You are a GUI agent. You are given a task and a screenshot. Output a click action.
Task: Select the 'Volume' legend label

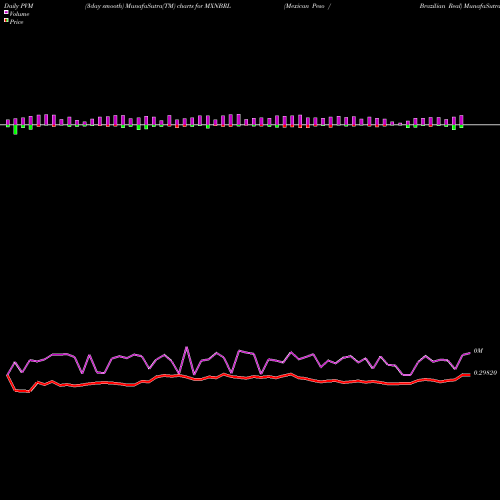(x=19, y=14)
